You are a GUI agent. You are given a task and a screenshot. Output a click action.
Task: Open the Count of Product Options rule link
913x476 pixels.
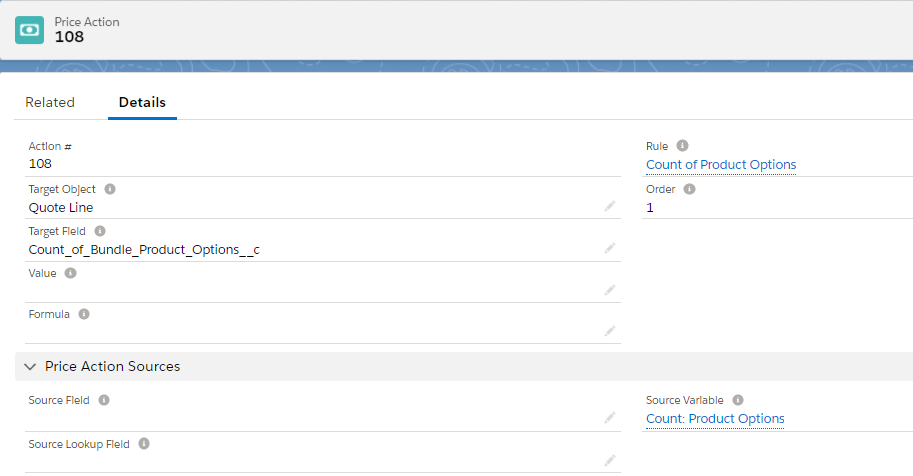click(721, 165)
